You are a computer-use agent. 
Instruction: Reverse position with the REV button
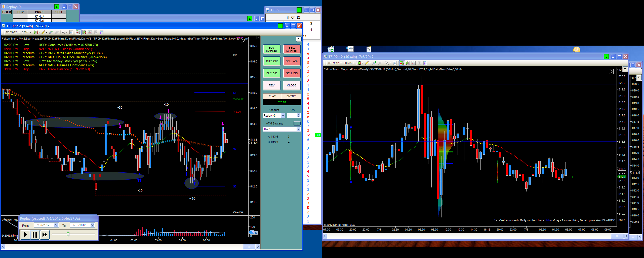coord(272,85)
